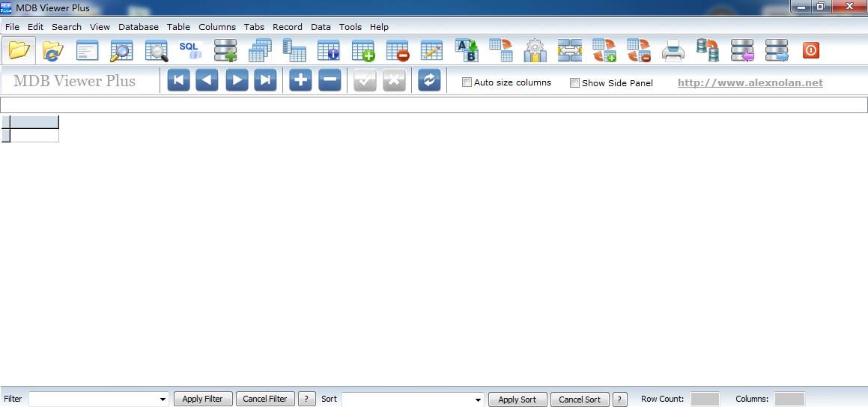This screenshot has width=868, height=407.
Task: Click the sort help question mark button
Action: [620, 400]
